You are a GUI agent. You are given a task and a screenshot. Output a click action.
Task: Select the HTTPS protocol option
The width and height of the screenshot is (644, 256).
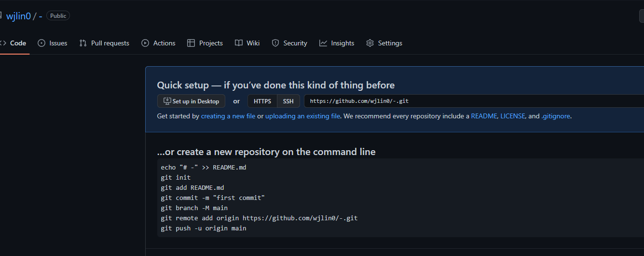(x=262, y=101)
